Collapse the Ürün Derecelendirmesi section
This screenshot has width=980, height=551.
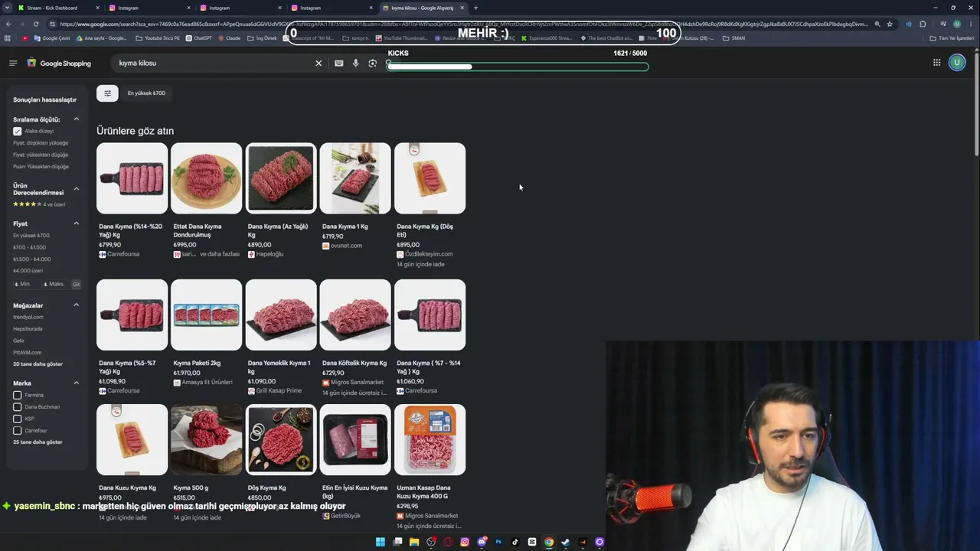[x=77, y=189]
